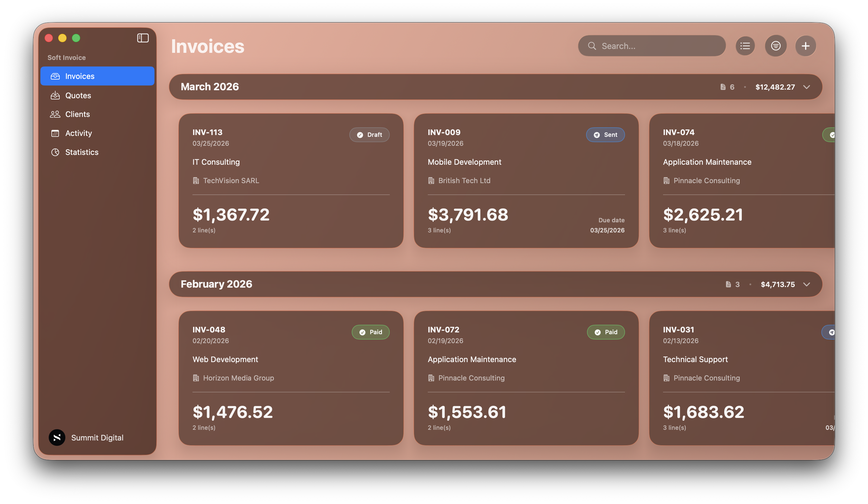Go to the Clients section
868x504 pixels.
tap(97, 114)
